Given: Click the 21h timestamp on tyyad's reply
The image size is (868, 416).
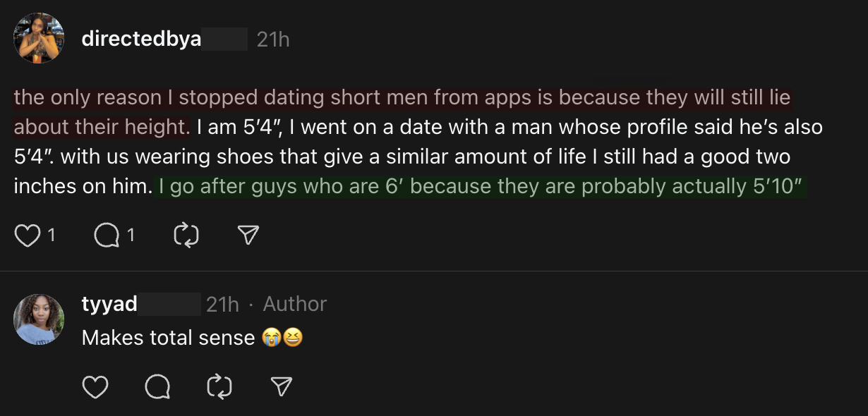Looking at the screenshot, I should [222, 304].
